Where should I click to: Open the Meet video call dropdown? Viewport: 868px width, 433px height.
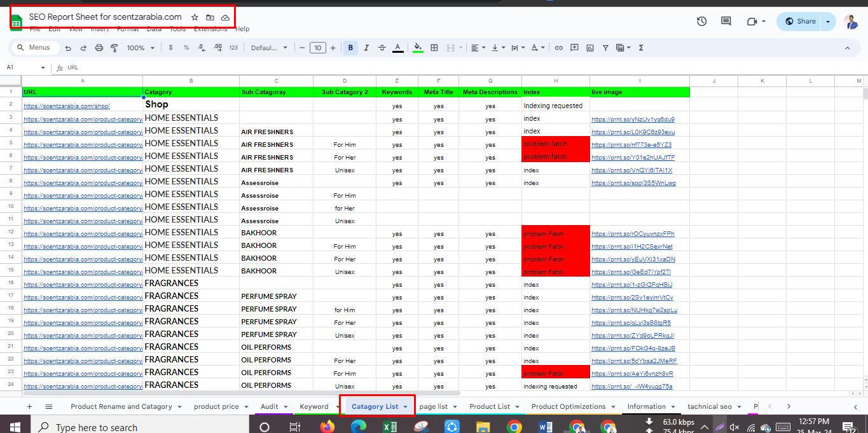pyautogui.click(x=755, y=21)
